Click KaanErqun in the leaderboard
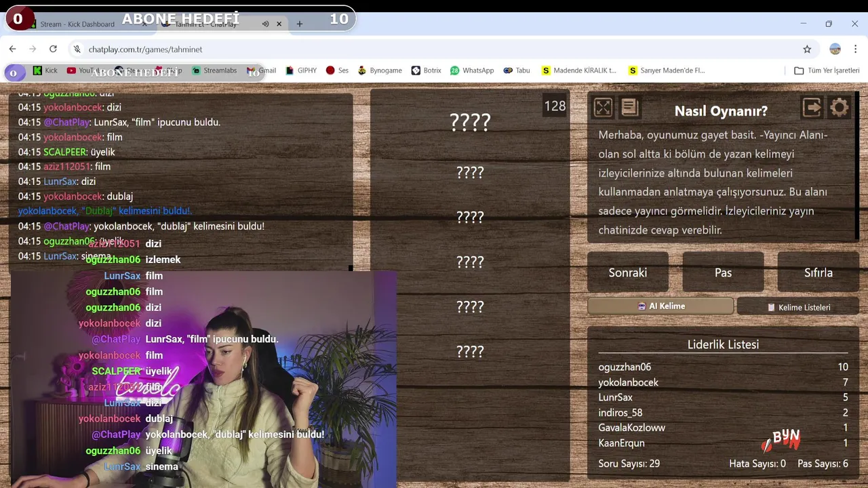 pos(621,443)
